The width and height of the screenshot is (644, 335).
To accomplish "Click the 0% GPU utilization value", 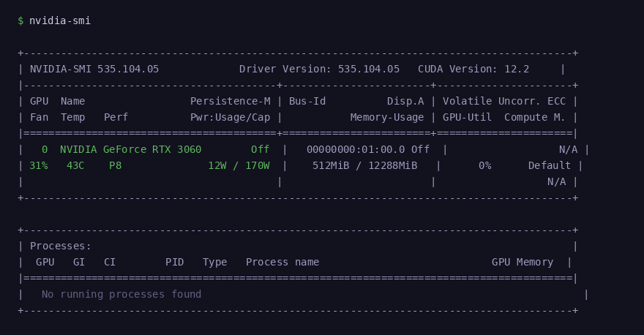I will (x=484, y=165).
